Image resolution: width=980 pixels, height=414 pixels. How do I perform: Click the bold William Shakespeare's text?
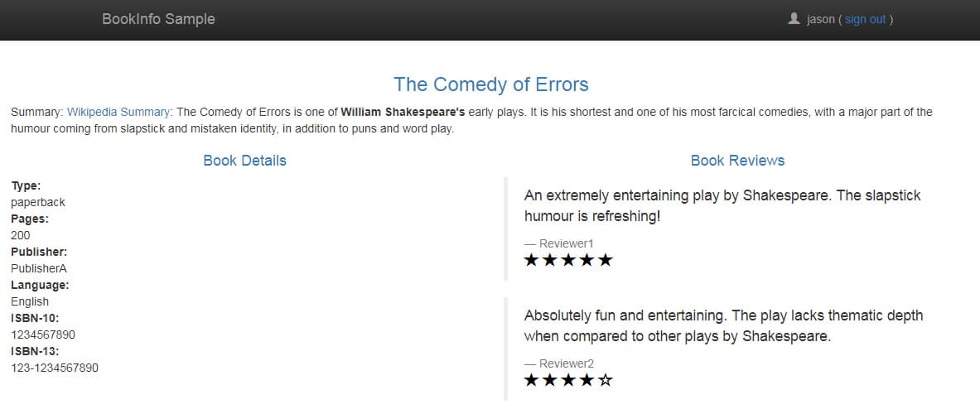point(403,113)
